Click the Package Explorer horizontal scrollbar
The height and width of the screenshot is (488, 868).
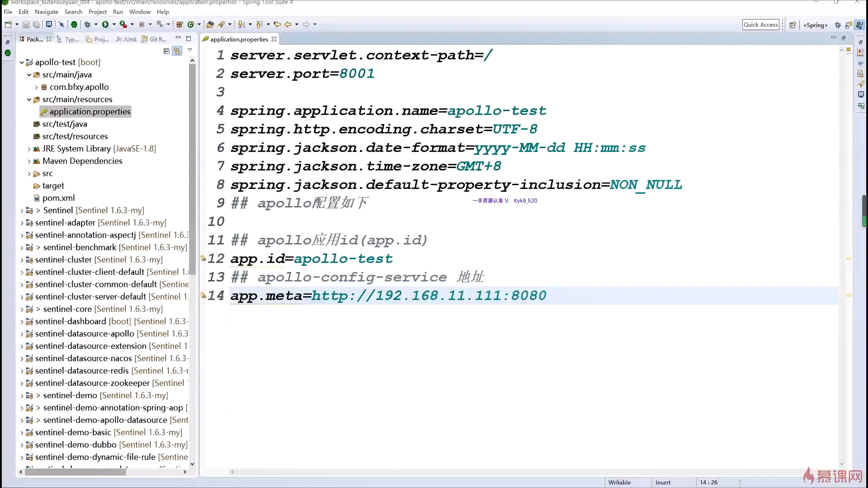75,472
